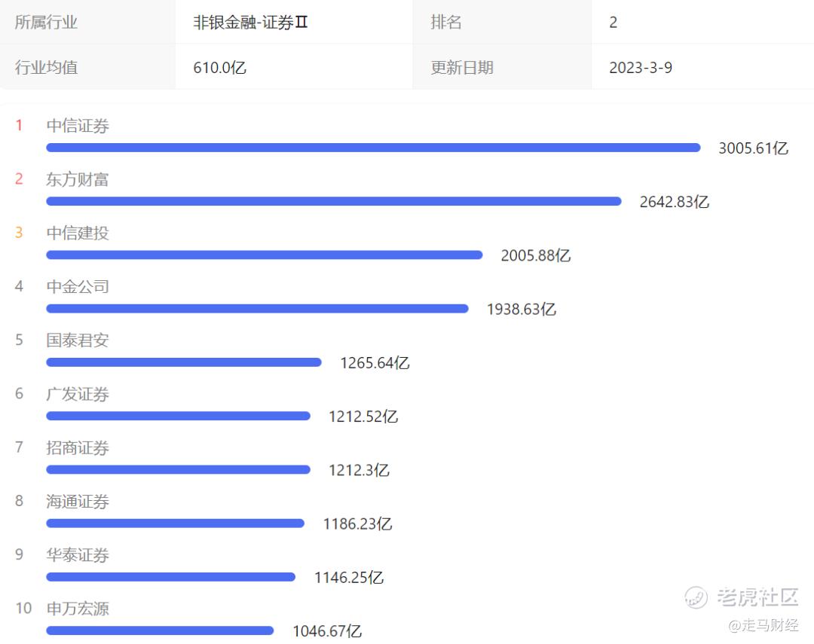Image resolution: width=814 pixels, height=644 pixels.
Task: Click the 东方财富 blue value bar
Action: 334,201
